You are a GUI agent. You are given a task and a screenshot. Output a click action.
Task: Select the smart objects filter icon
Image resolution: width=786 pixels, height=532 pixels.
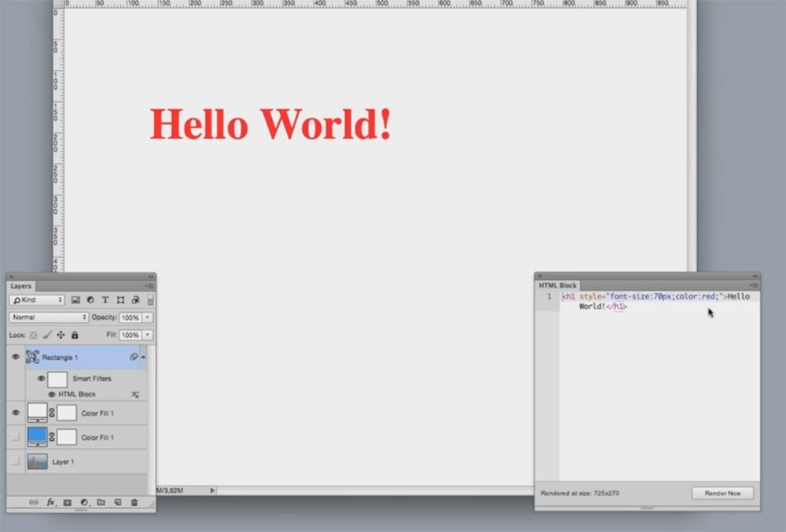(x=134, y=299)
